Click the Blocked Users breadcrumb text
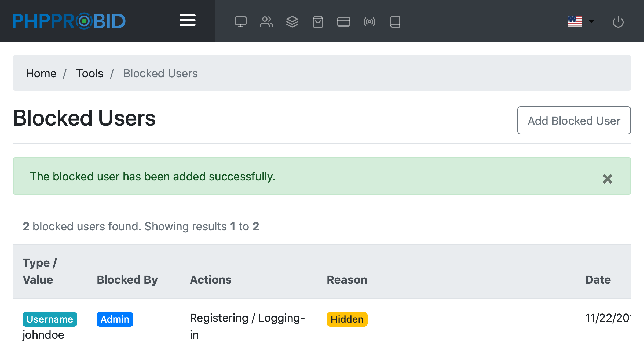 (x=160, y=73)
